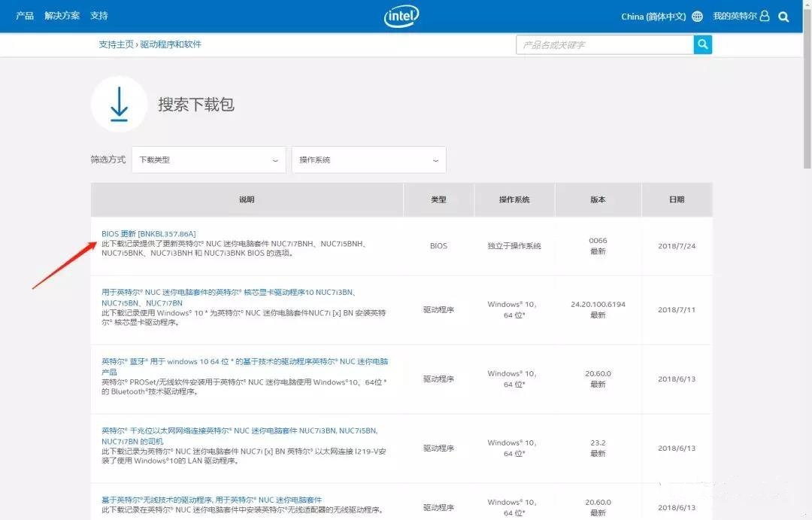Click the 2018/7/11 date cell
The image size is (812, 520).
point(677,309)
